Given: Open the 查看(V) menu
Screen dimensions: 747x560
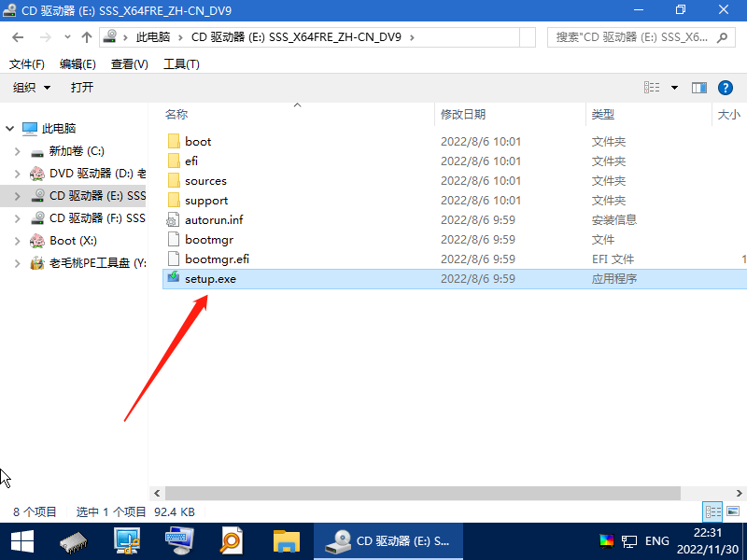Looking at the screenshot, I should [x=130, y=64].
